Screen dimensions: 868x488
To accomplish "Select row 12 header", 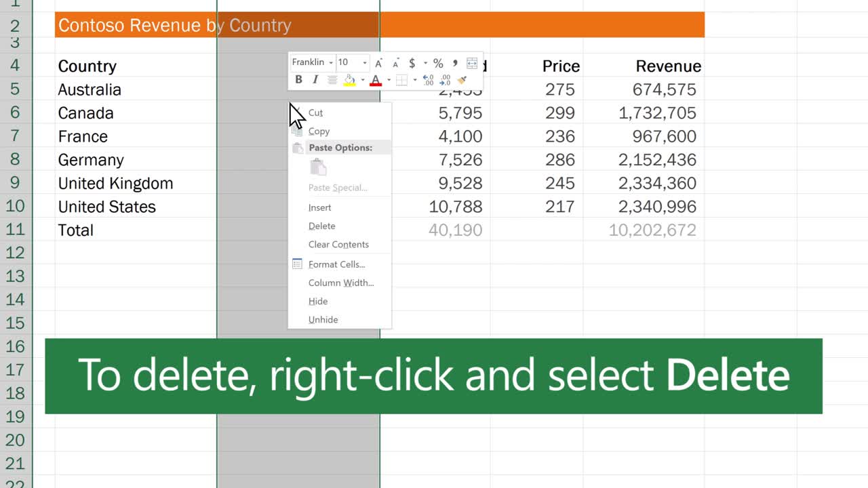I will coord(15,253).
